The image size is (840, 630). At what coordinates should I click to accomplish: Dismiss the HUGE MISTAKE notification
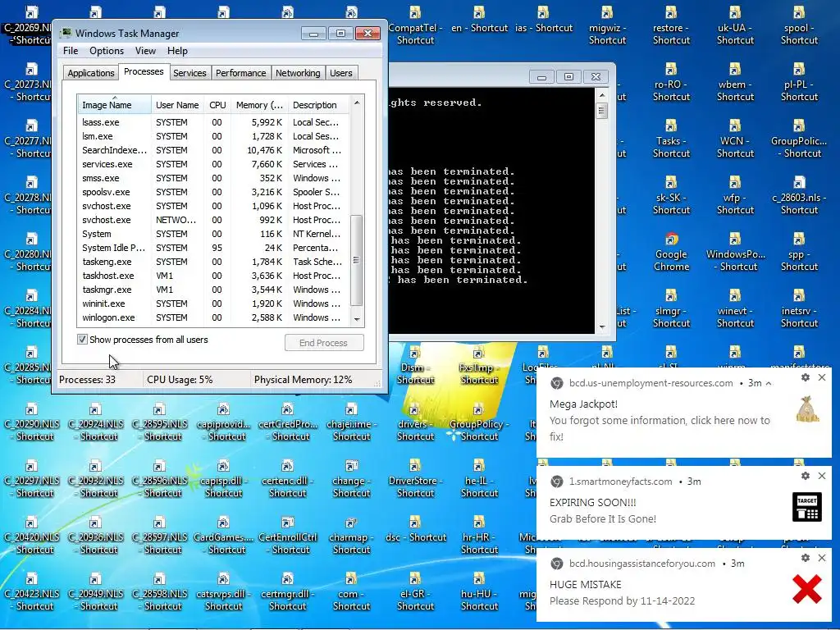tap(822, 558)
